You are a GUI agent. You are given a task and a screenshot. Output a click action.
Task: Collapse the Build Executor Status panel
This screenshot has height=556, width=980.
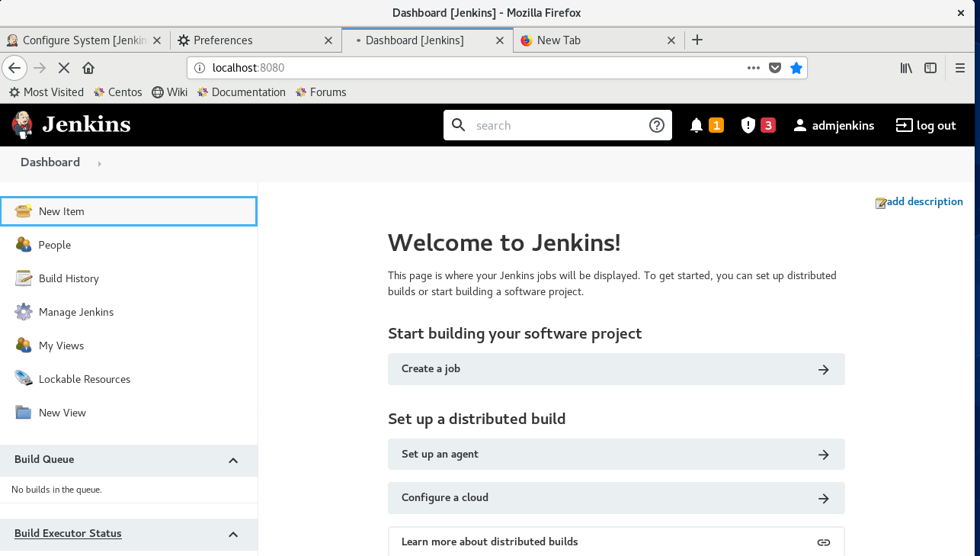[233, 534]
